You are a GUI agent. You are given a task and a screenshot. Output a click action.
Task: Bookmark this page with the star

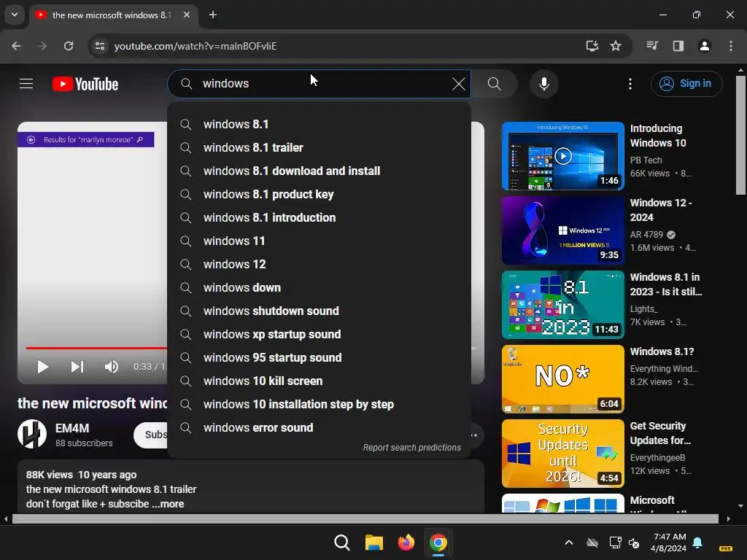pyautogui.click(x=616, y=46)
